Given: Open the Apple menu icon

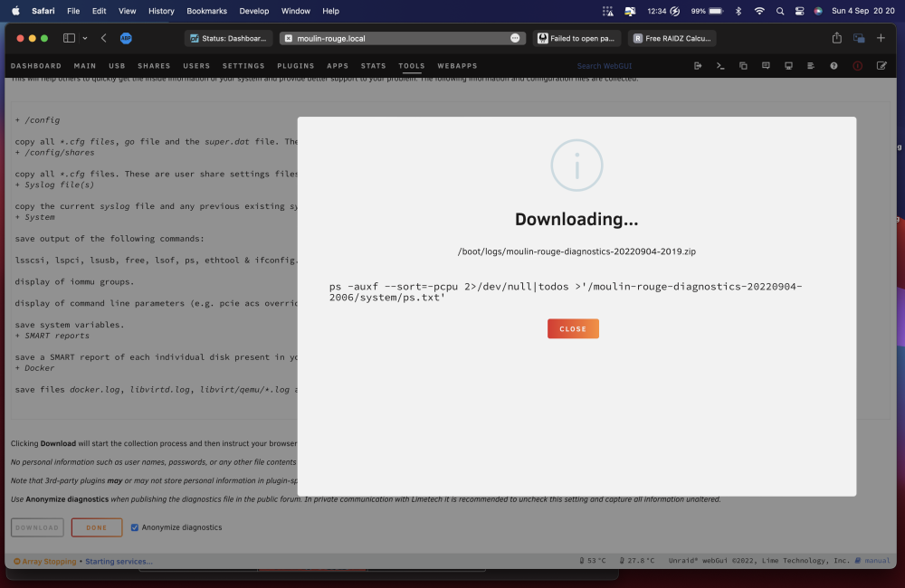Looking at the screenshot, I should 15,11.
